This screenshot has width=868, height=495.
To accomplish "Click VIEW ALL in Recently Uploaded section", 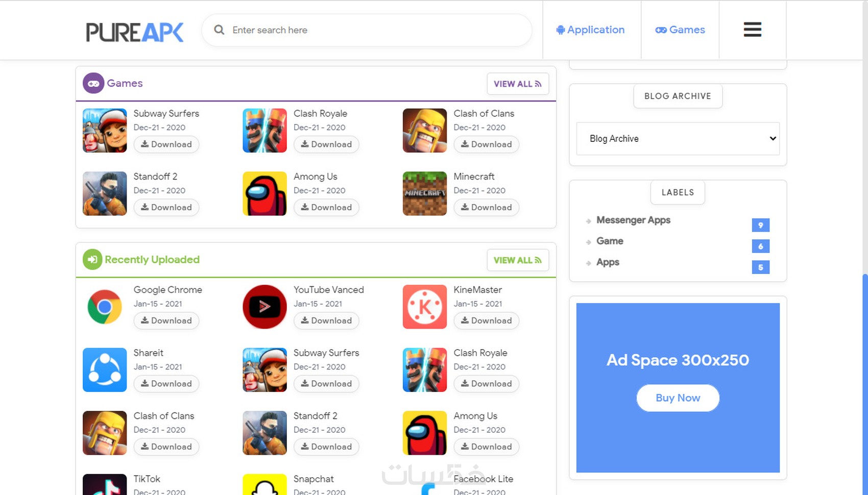I will pos(518,260).
